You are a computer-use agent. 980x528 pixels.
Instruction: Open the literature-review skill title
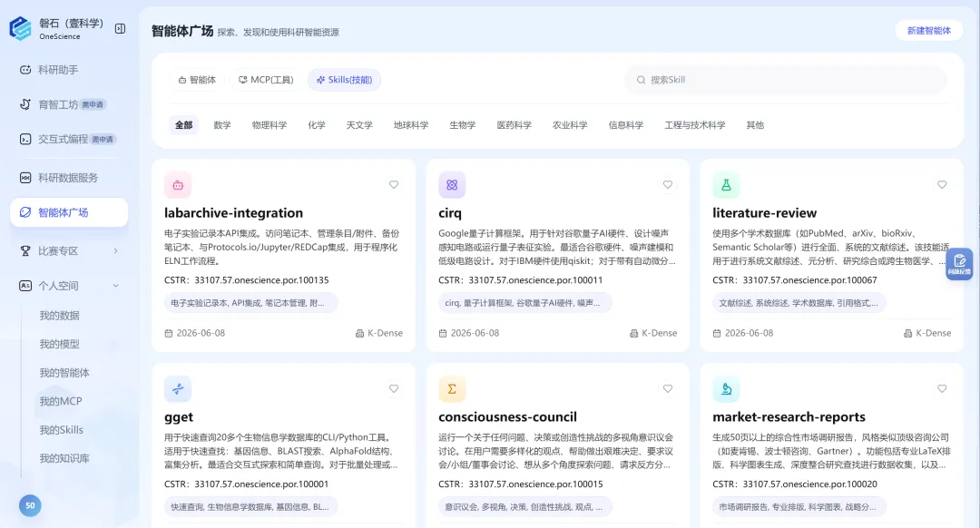tap(764, 213)
